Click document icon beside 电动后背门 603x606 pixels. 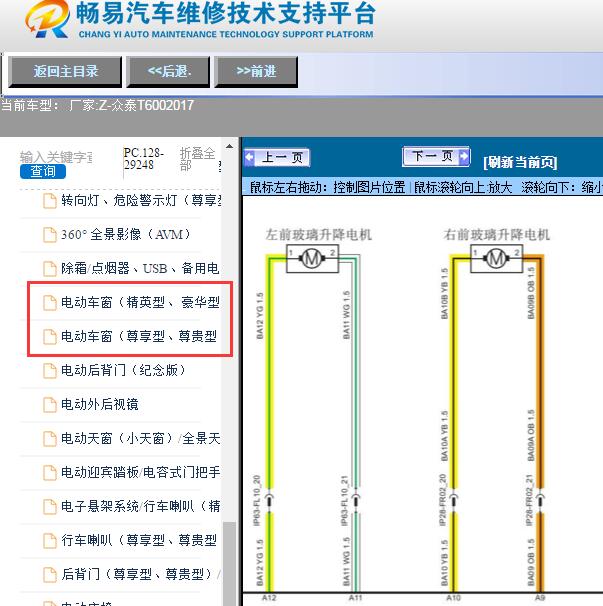coord(49,370)
